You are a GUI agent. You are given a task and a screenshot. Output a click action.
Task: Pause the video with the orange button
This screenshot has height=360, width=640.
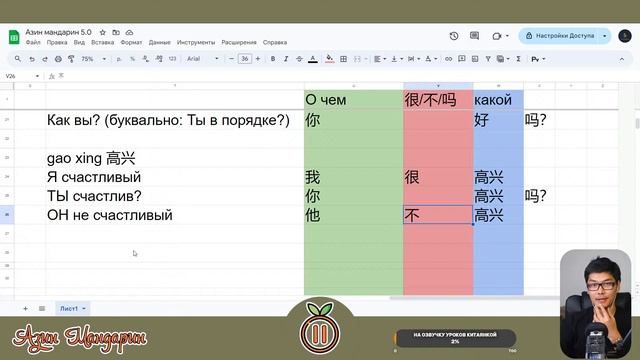coord(320,334)
